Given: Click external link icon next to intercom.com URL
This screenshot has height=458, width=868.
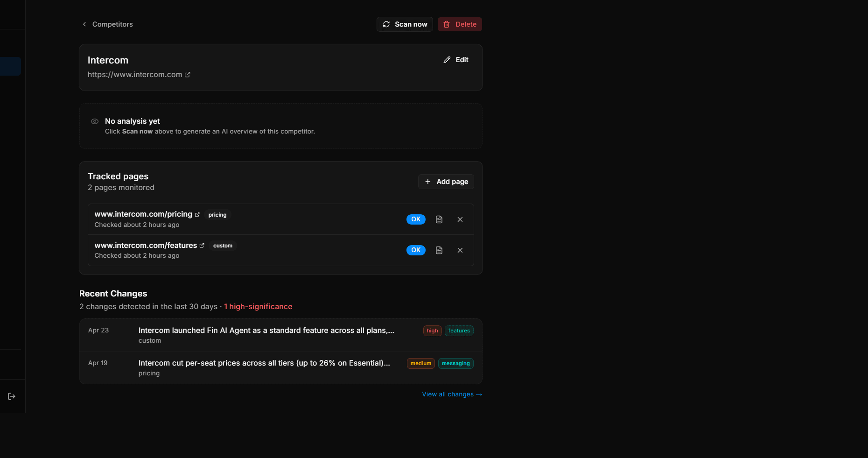Looking at the screenshot, I should 187,75.
